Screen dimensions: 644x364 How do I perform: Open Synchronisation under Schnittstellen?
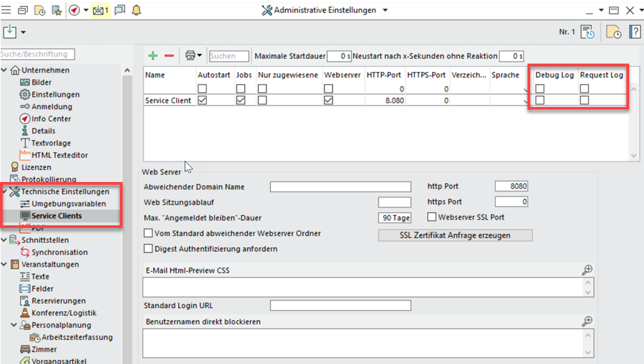point(59,252)
